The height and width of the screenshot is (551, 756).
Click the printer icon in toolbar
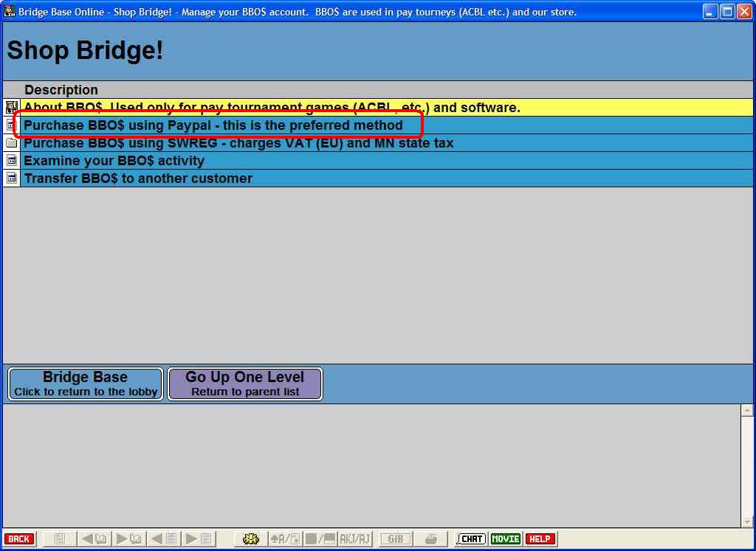point(431,538)
